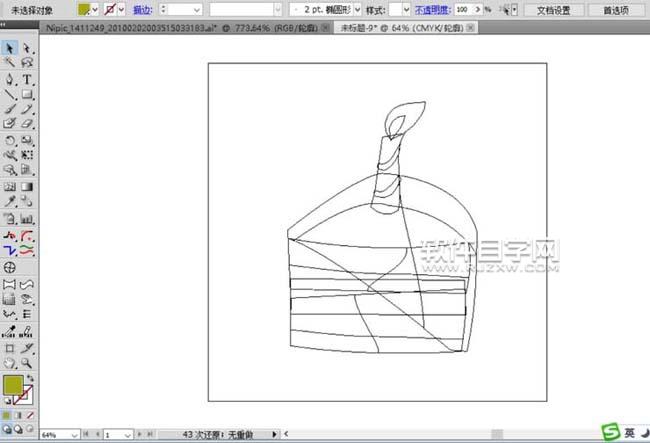Open the 描边 stroke panel link
This screenshot has height=443, width=650.
(143, 10)
